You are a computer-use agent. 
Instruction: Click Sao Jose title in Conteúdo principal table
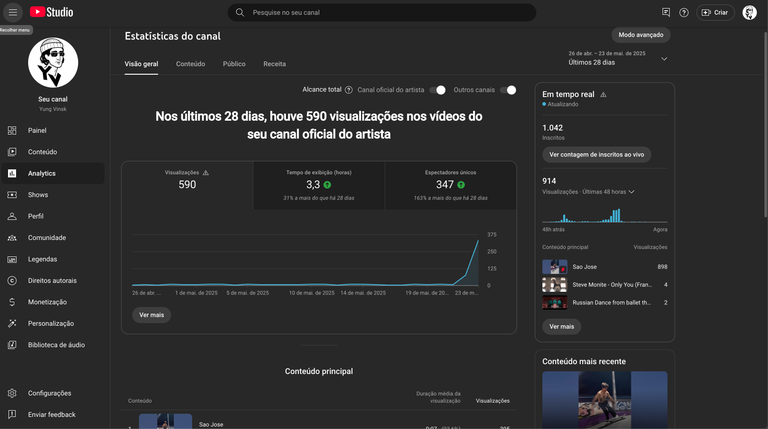(x=211, y=425)
